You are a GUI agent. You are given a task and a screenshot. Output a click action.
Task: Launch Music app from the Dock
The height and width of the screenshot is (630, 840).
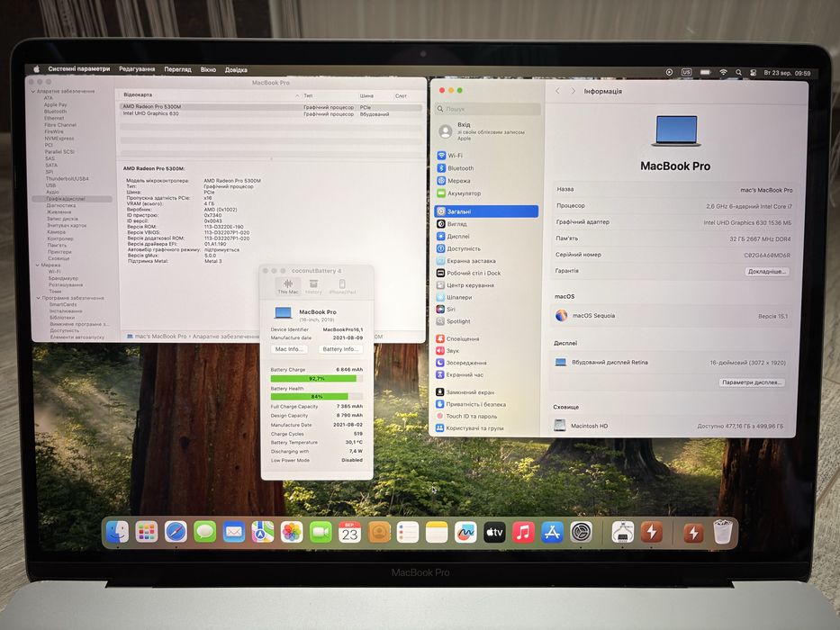tap(523, 533)
